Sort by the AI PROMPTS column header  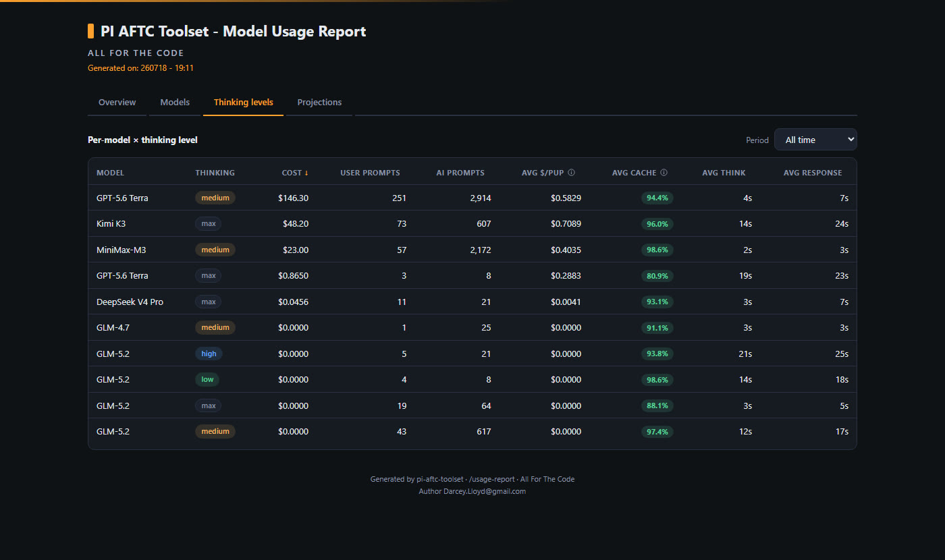pyautogui.click(x=460, y=173)
